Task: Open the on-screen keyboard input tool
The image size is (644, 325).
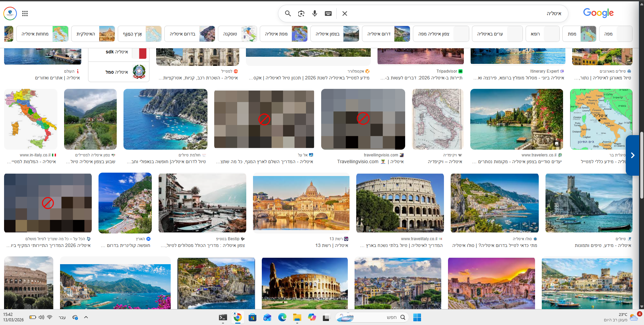Action: click(x=328, y=14)
